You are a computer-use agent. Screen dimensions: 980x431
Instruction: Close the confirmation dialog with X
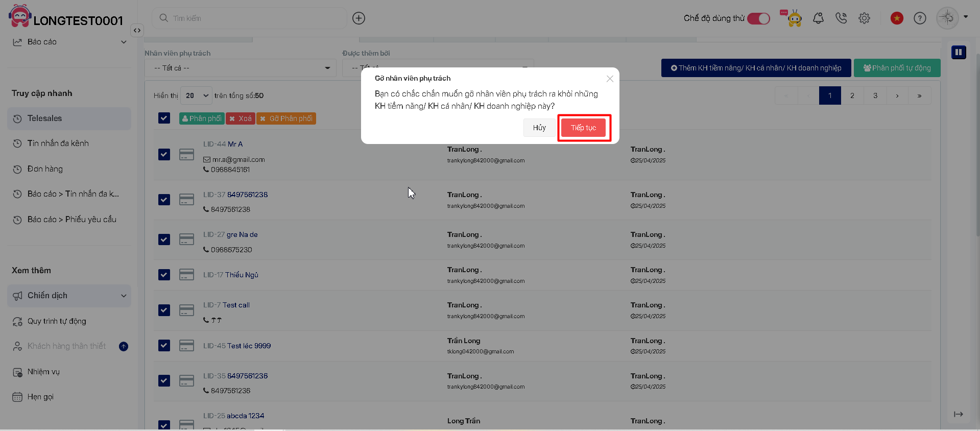click(610, 79)
